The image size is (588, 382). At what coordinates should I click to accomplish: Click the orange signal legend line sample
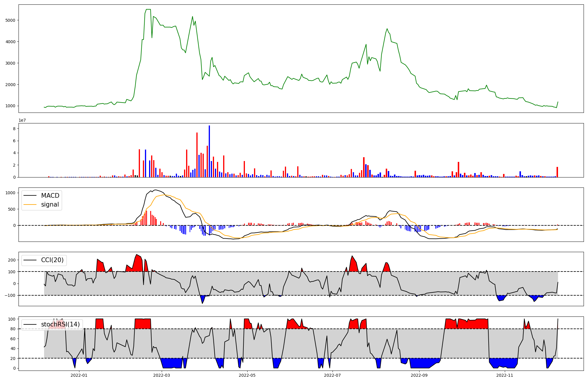[30, 205]
